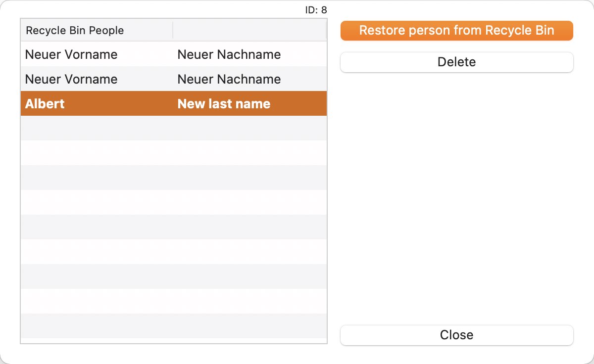This screenshot has width=594, height=364.
Task: Close the Recycle Bin dialog
Action: (x=456, y=335)
